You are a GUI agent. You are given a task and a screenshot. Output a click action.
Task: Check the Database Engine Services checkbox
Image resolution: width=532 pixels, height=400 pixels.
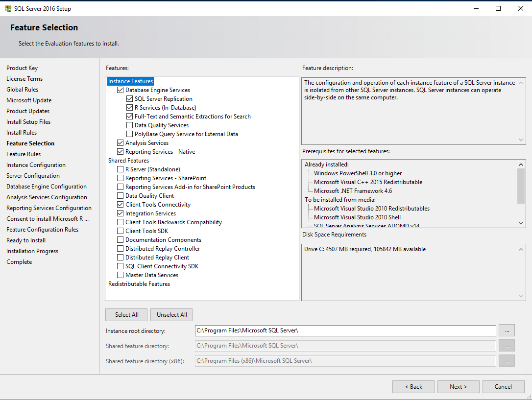tap(120, 90)
